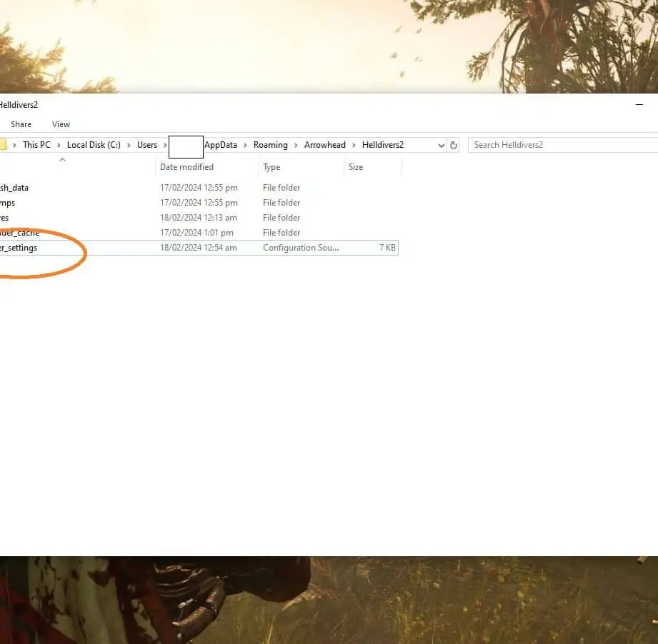Open the Arrowhead breadcrumb folder
This screenshot has height=644, width=658.
click(325, 145)
